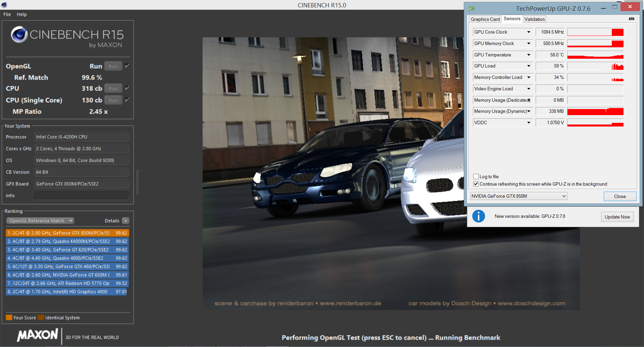Click the GPU-Z app icon in title bar
This screenshot has width=644, height=347.
471,8
